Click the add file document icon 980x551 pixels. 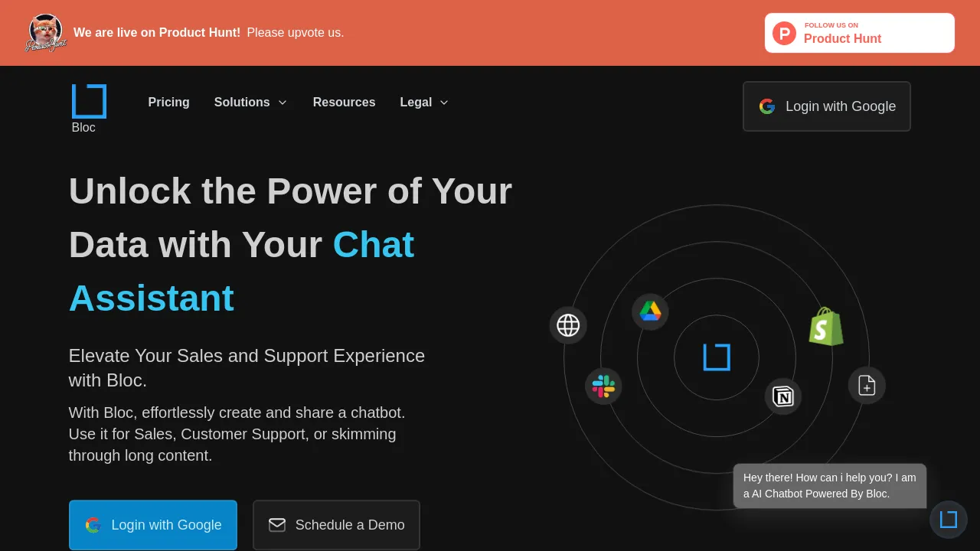(867, 385)
